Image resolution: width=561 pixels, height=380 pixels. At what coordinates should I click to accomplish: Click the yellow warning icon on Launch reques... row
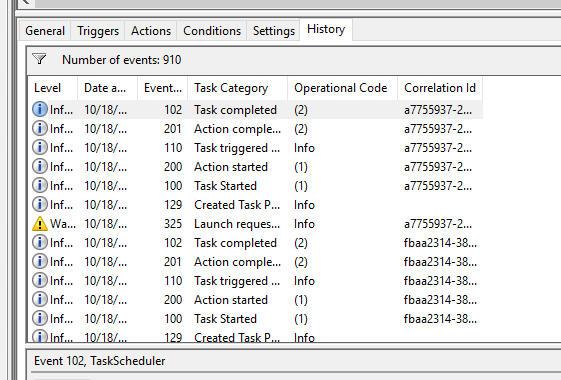(x=40, y=224)
